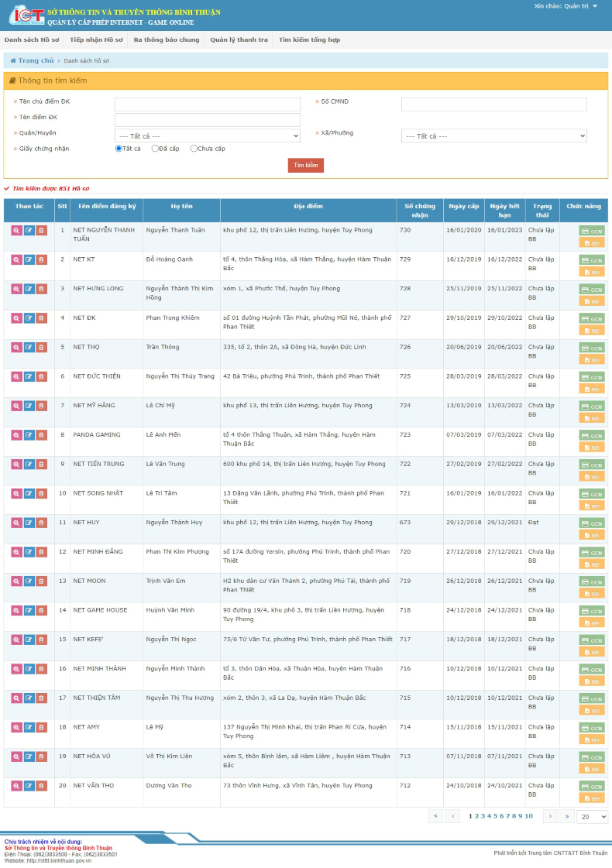
Task: Click the delete trash icon for NET ĐK
Action: click(x=41, y=318)
